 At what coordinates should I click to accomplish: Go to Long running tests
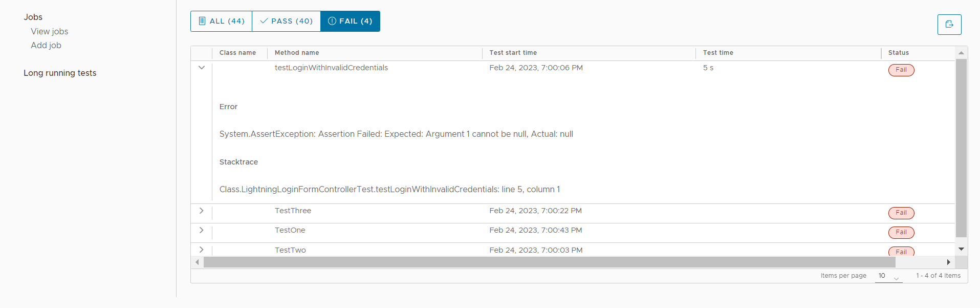[60, 73]
